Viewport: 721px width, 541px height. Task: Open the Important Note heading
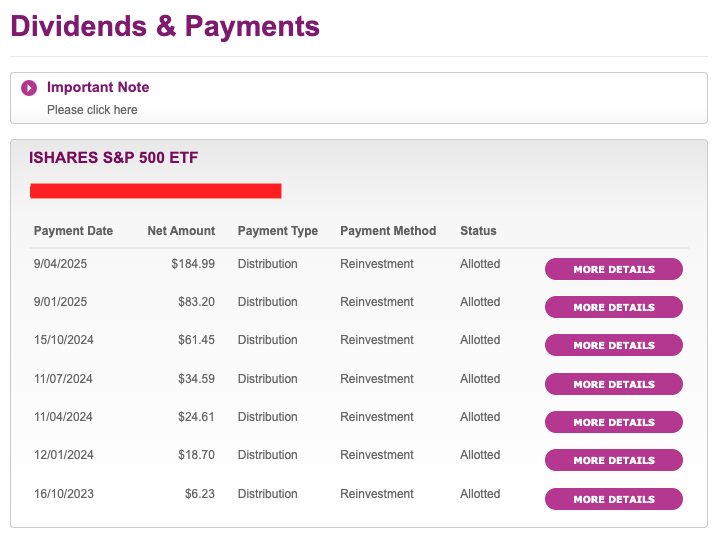[x=98, y=87]
